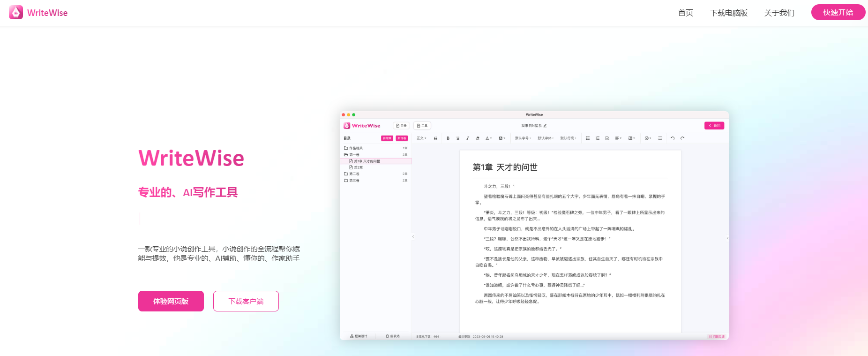Toggle underline formatting in the editor toolbar
This screenshot has width=868, height=356.
(x=458, y=138)
